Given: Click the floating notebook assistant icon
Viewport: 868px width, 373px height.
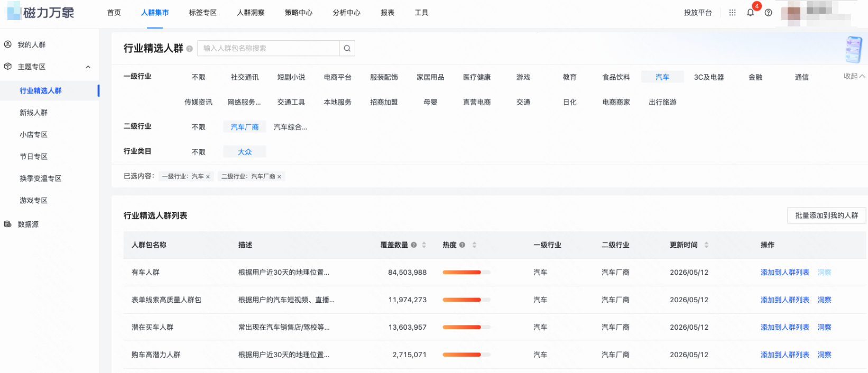Looking at the screenshot, I should tap(853, 50).
